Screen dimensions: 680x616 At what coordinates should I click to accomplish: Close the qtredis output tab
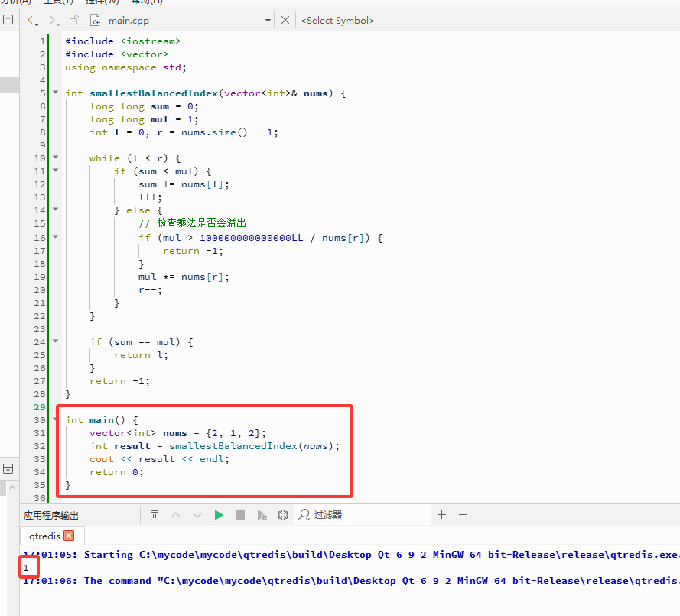point(69,536)
